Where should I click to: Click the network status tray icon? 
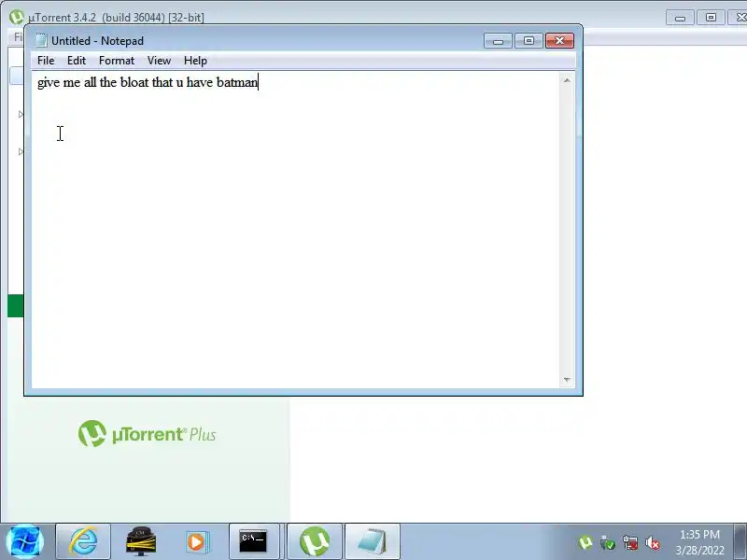pyautogui.click(x=629, y=542)
